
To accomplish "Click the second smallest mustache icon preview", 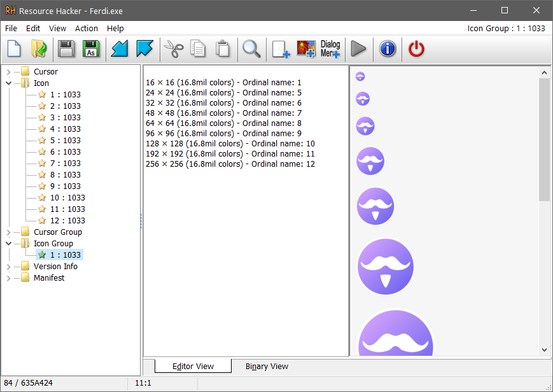I will tap(363, 99).
